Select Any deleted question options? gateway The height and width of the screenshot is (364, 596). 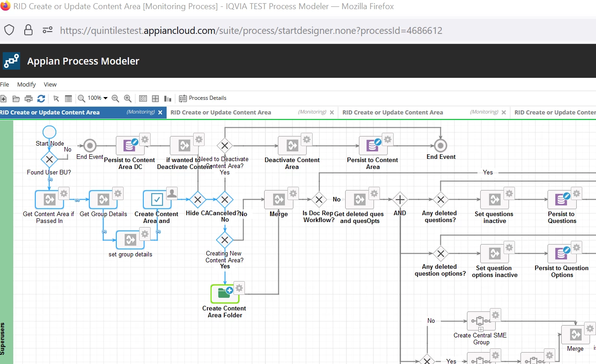coord(440,253)
